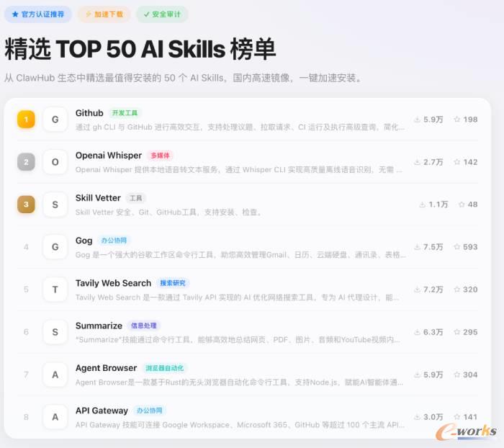Click the Skill Vetter description text
This screenshot has height=448, width=504.
168,212
